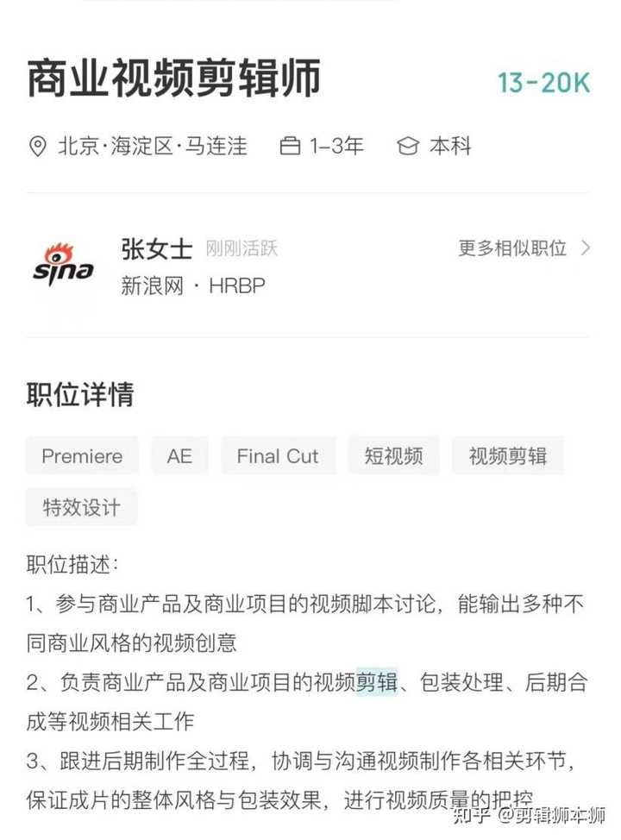Click the 13-20K salary label

543,83
